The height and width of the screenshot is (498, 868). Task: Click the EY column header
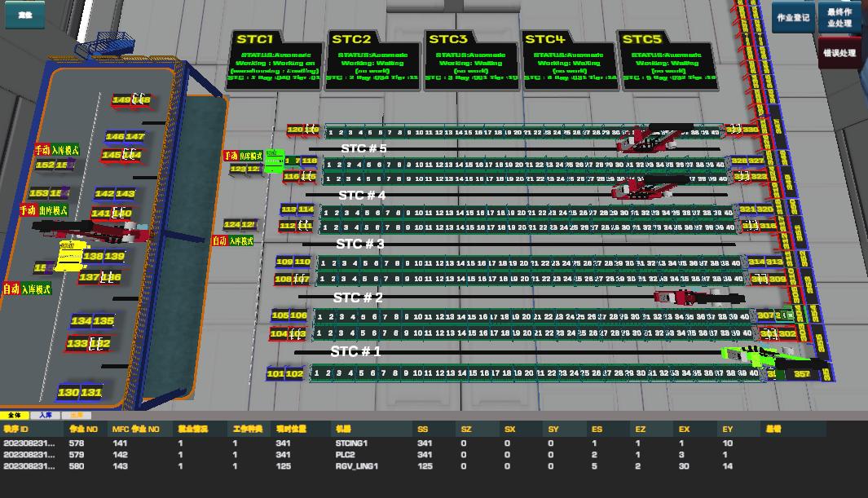coord(727,429)
